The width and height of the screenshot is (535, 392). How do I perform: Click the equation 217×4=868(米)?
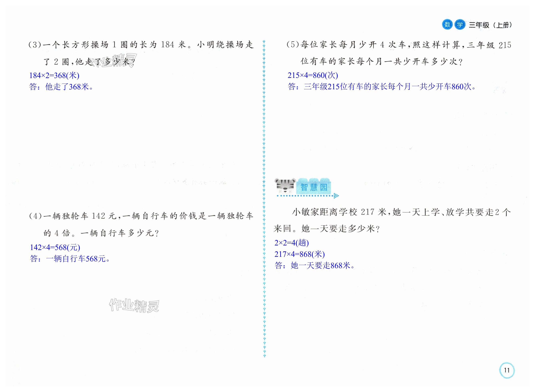(x=299, y=254)
